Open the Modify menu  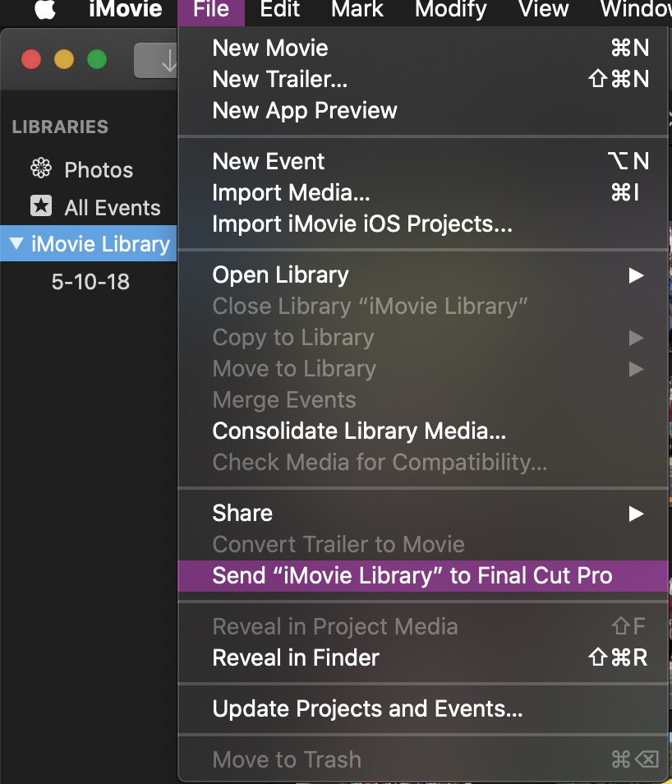[x=450, y=11]
